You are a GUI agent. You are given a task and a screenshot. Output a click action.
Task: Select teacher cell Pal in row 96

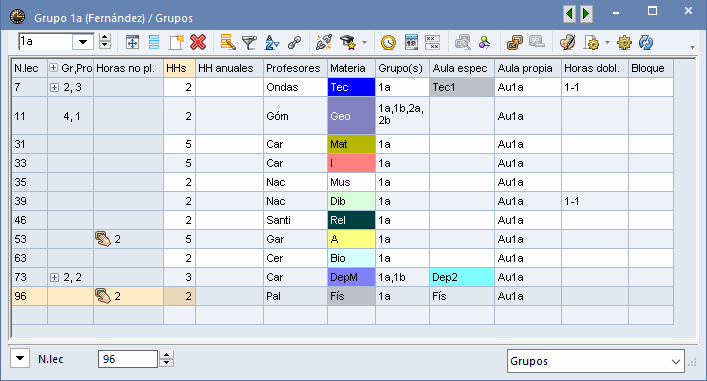coord(295,296)
